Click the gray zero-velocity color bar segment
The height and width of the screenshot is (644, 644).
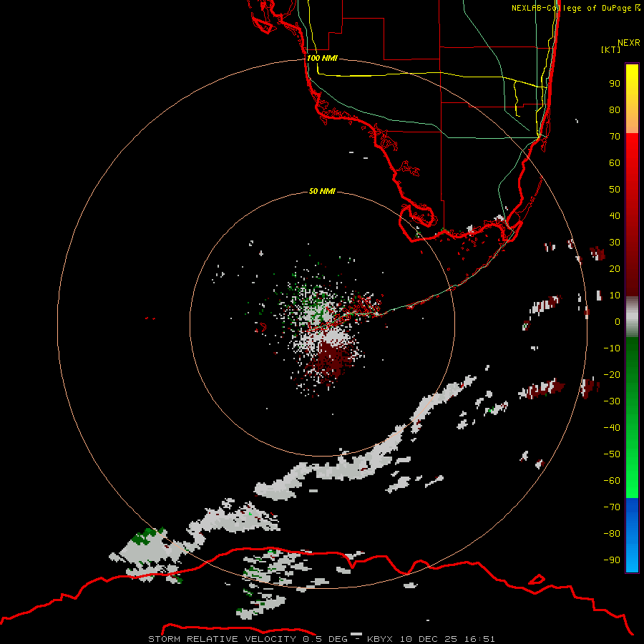point(632,317)
